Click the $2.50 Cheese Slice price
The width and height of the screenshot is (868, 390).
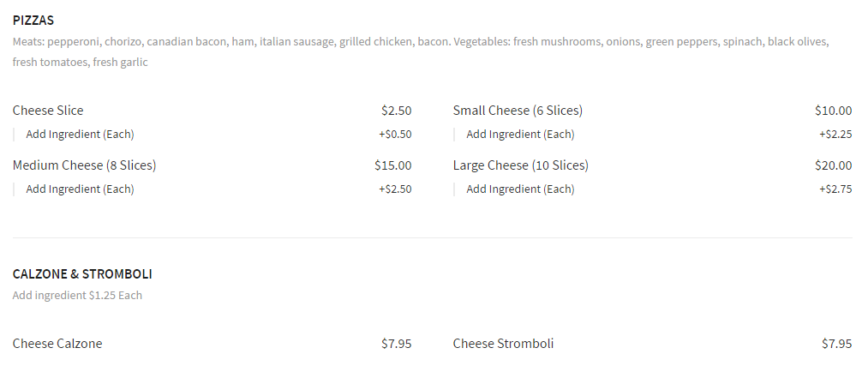[396, 111]
